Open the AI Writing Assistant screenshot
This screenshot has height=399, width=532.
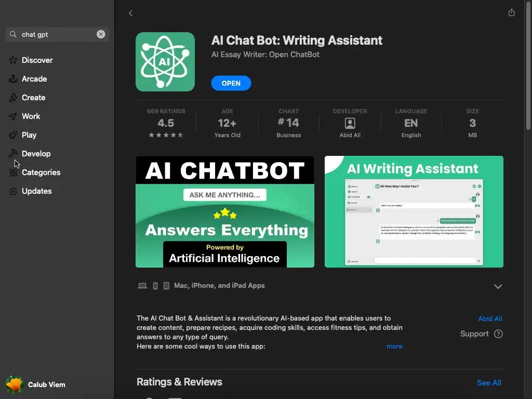[414, 212]
